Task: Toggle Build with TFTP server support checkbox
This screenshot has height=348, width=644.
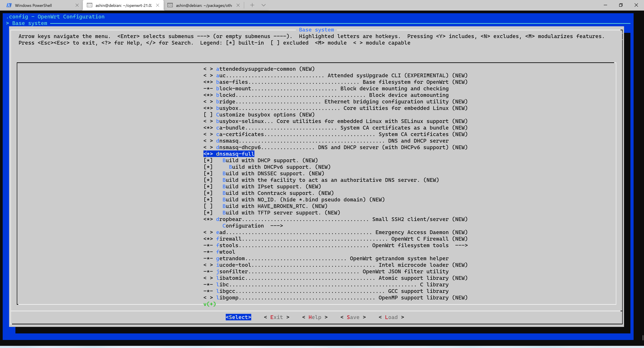Action: [208, 213]
